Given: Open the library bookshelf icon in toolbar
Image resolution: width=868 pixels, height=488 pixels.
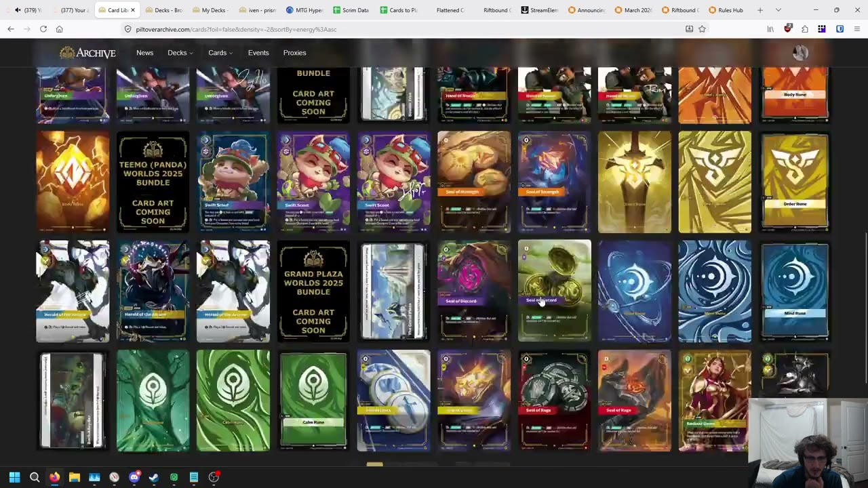Looking at the screenshot, I should point(770,29).
